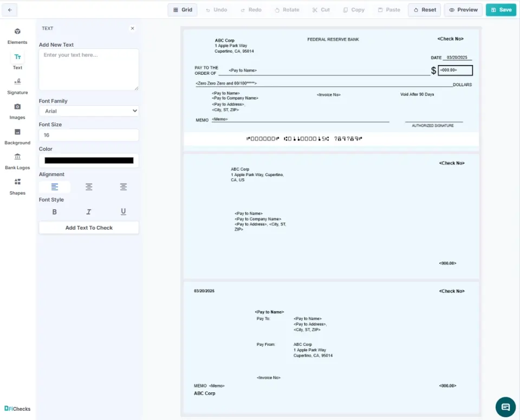Open the Bank Logos panel
The image size is (520, 420).
click(17, 158)
